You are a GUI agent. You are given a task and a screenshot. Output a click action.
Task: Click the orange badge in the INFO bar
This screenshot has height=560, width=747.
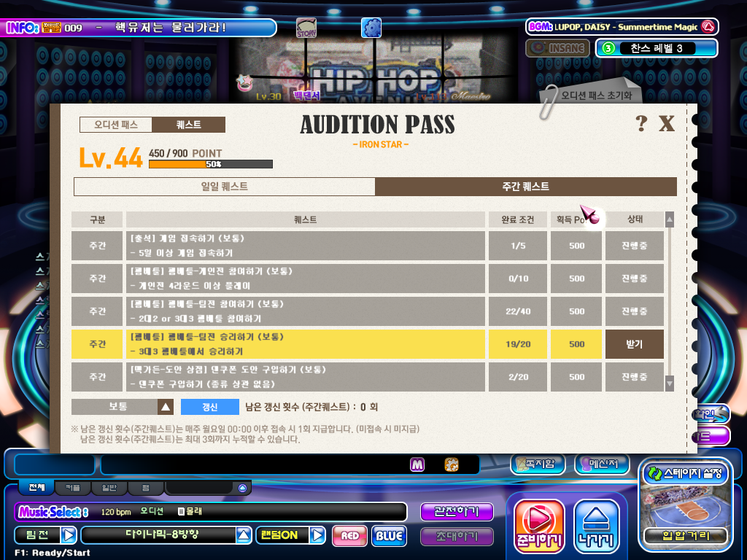coord(52,28)
